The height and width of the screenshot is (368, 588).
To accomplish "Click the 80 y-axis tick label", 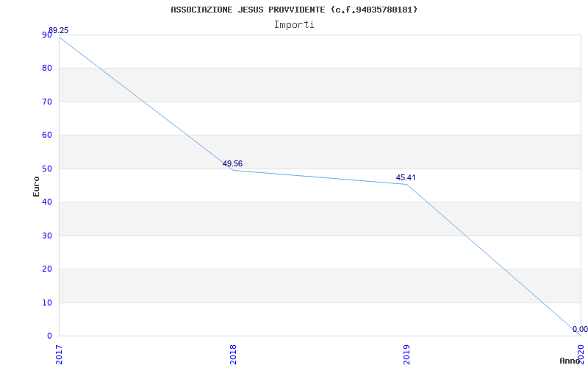I will coord(47,68).
